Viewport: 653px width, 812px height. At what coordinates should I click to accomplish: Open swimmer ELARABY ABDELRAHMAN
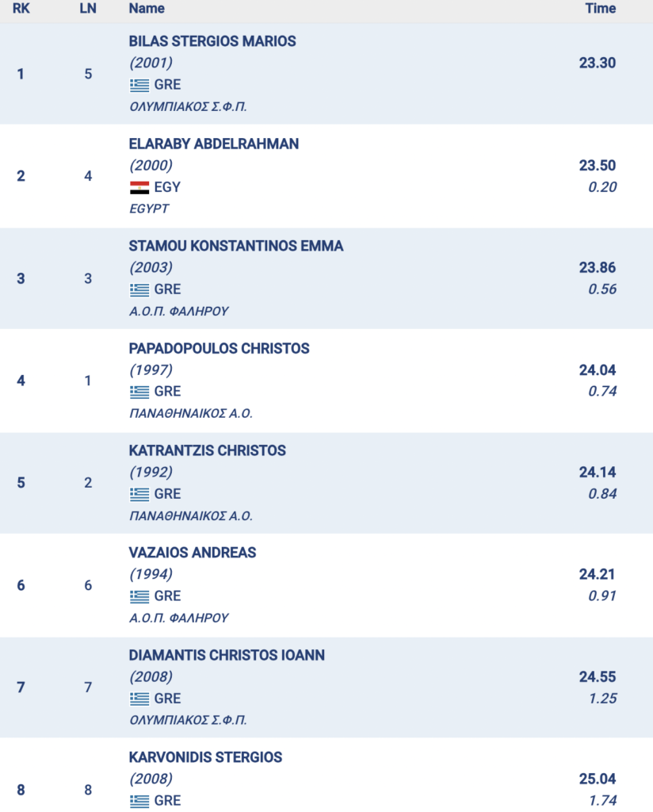click(x=214, y=144)
